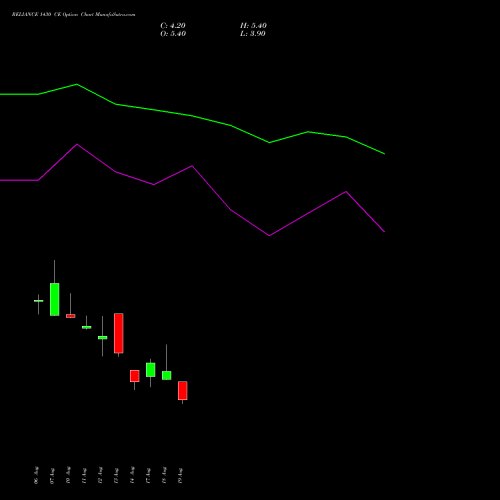Click the '07 Aug' date axis label
Screen dimensions: 500x500
click(x=52, y=475)
